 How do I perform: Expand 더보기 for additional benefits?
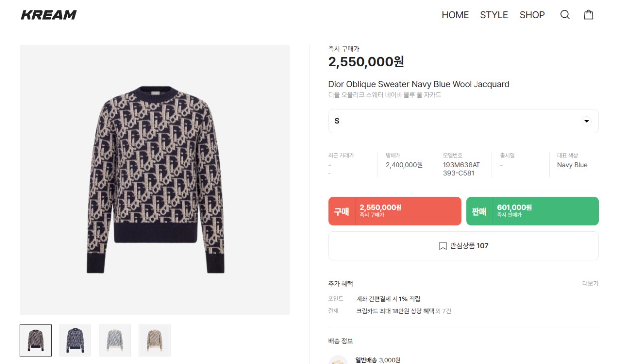(x=590, y=284)
